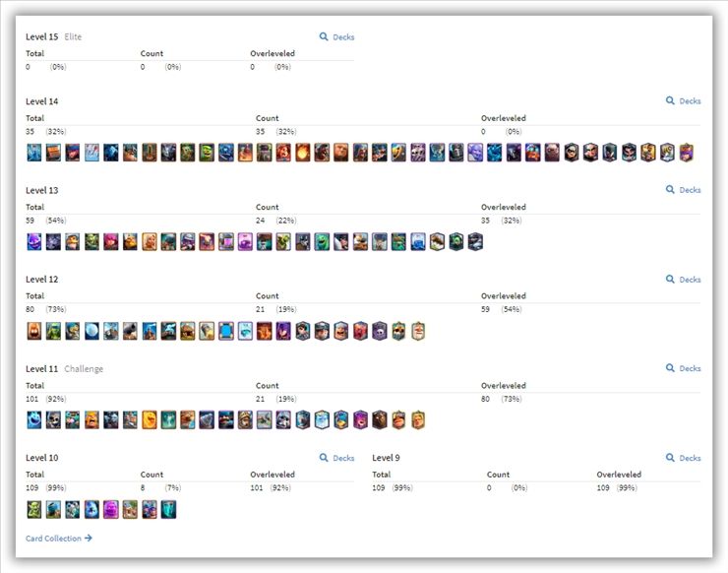This screenshot has width=728, height=573.
Task: Select the last dark legendary card in Level 13
Action: pyautogui.click(x=475, y=241)
